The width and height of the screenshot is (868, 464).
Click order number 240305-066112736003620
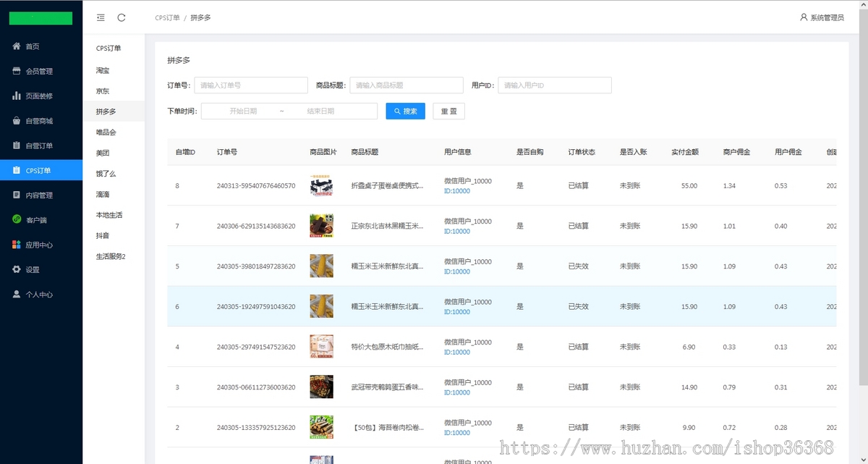[256, 387]
